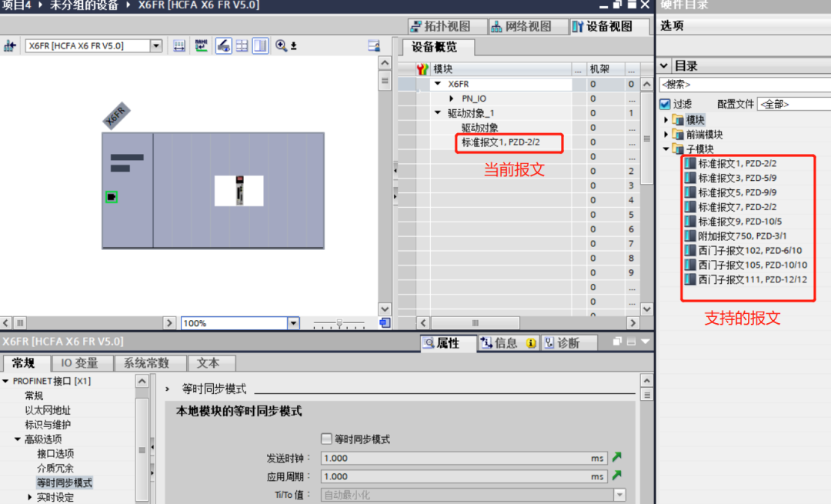
Task: Switch to the 网络视图 tab
Action: point(521,26)
